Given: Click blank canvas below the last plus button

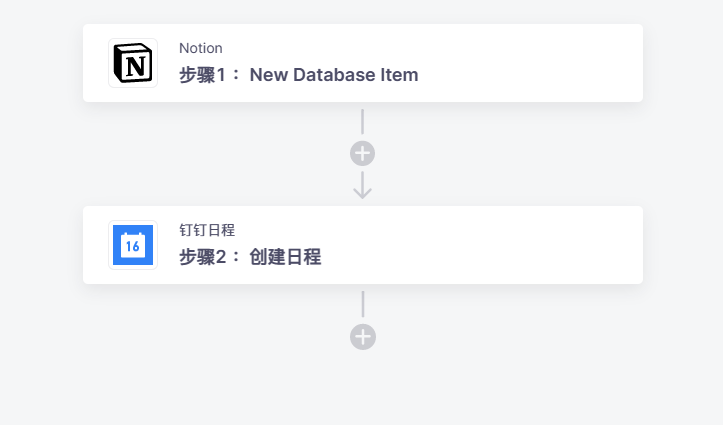Looking at the screenshot, I should pos(363,387).
